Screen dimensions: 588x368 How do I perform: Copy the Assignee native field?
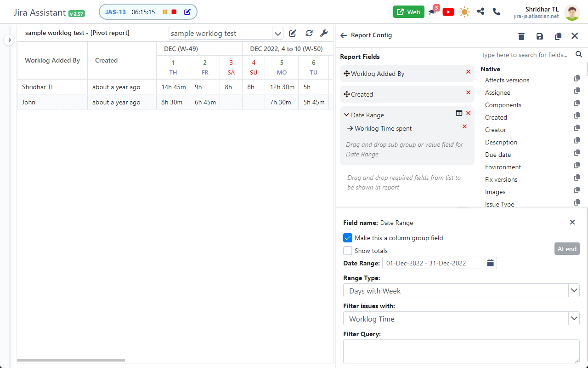tap(577, 91)
